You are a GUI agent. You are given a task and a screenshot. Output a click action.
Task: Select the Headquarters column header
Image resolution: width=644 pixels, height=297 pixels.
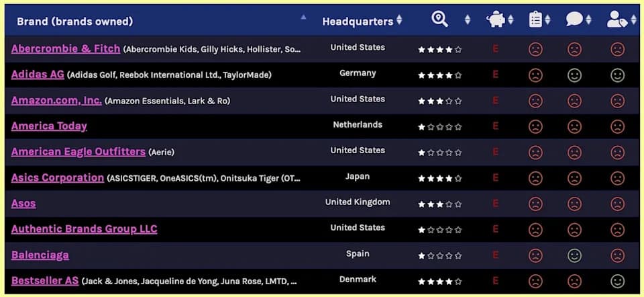pyautogui.click(x=358, y=22)
